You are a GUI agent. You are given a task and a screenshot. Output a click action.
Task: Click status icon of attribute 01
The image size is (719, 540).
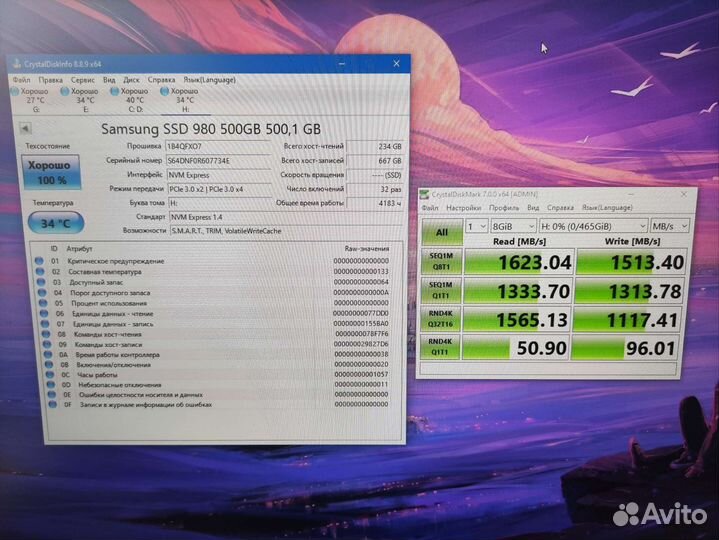tap(39, 261)
